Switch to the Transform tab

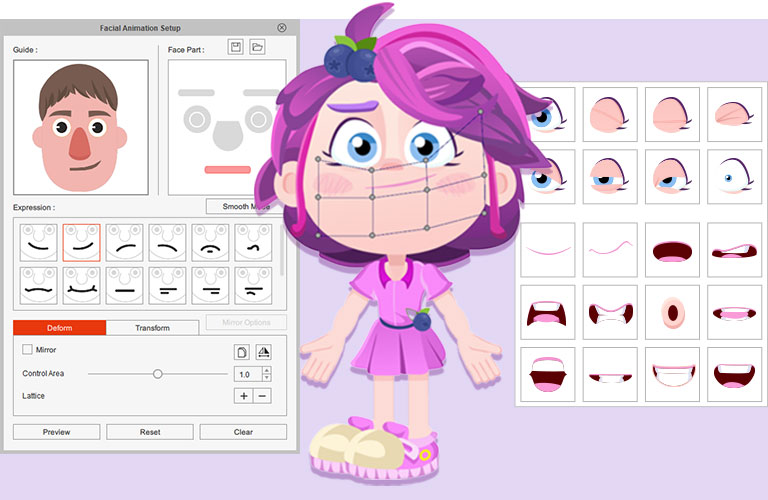pos(152,327)
